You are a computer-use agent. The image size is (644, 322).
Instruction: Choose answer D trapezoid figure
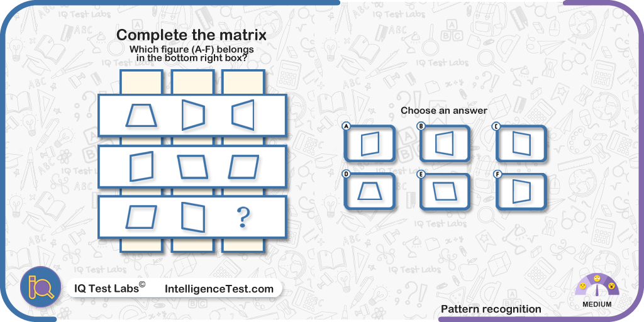click(x=370, y=191)
